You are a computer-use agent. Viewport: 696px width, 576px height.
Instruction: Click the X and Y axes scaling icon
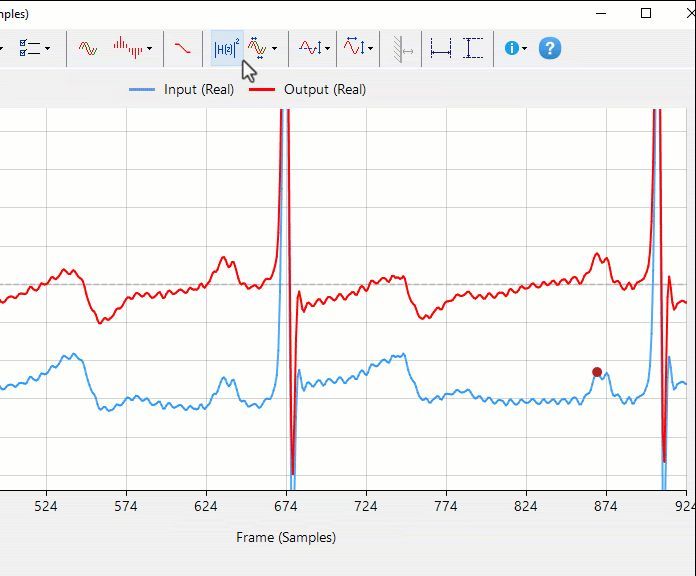355,47
